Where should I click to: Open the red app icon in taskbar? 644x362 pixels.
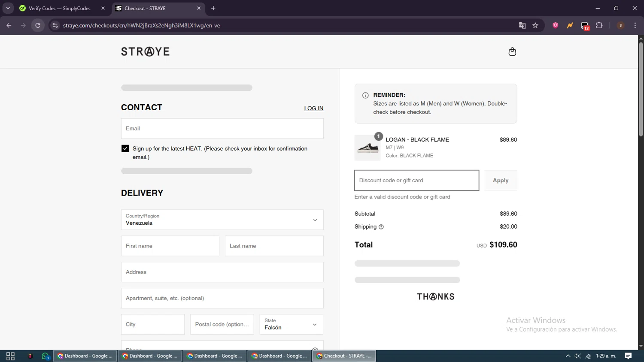coord(30,356)
